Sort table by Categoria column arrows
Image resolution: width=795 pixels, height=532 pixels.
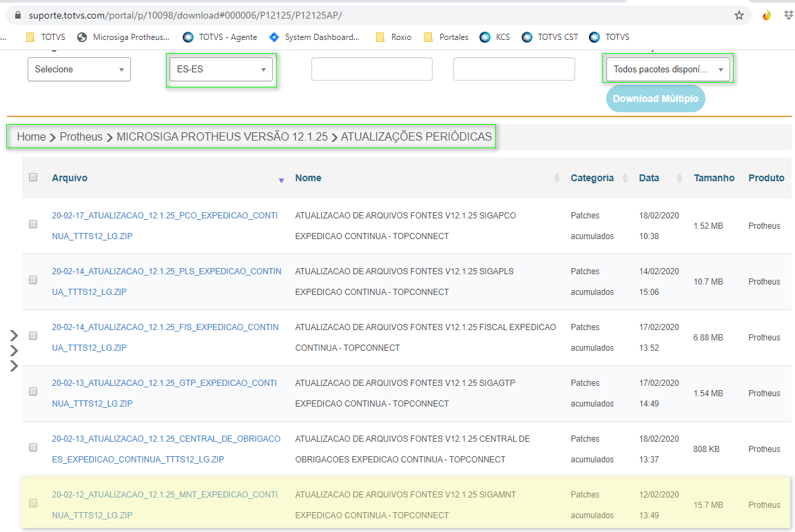click(x=625, y=178)
